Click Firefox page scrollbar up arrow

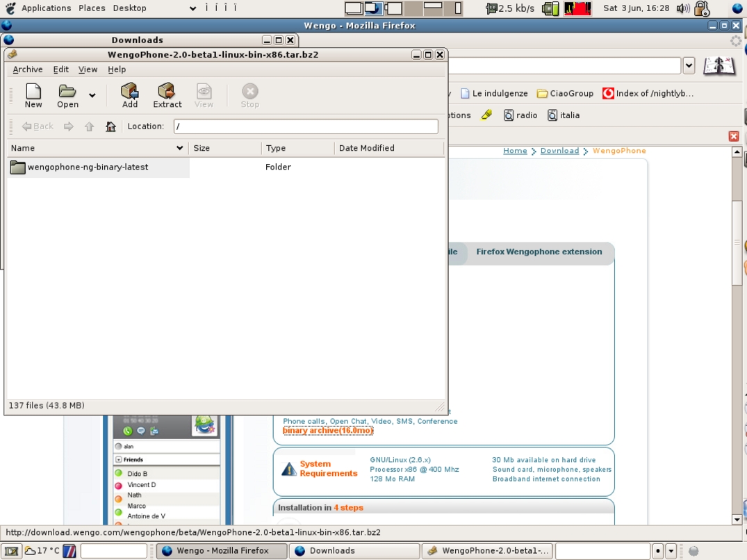[x=737, y=152]
